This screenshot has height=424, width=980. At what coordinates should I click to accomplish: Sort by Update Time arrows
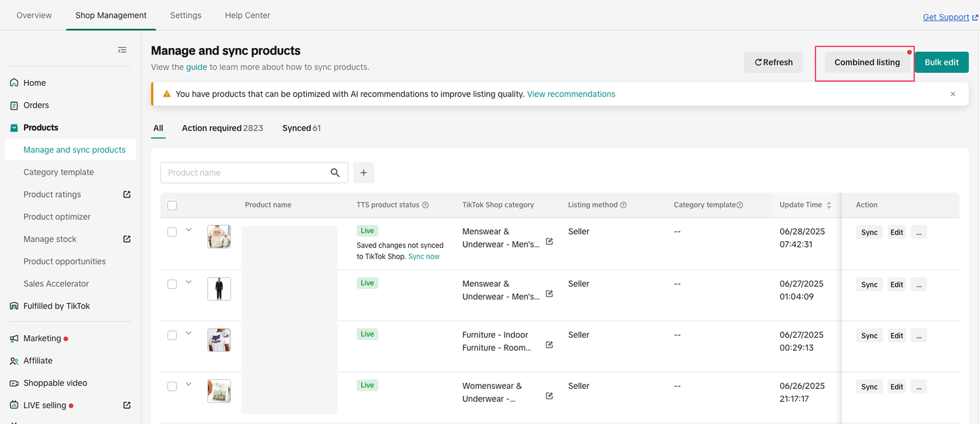pos(829,205)
